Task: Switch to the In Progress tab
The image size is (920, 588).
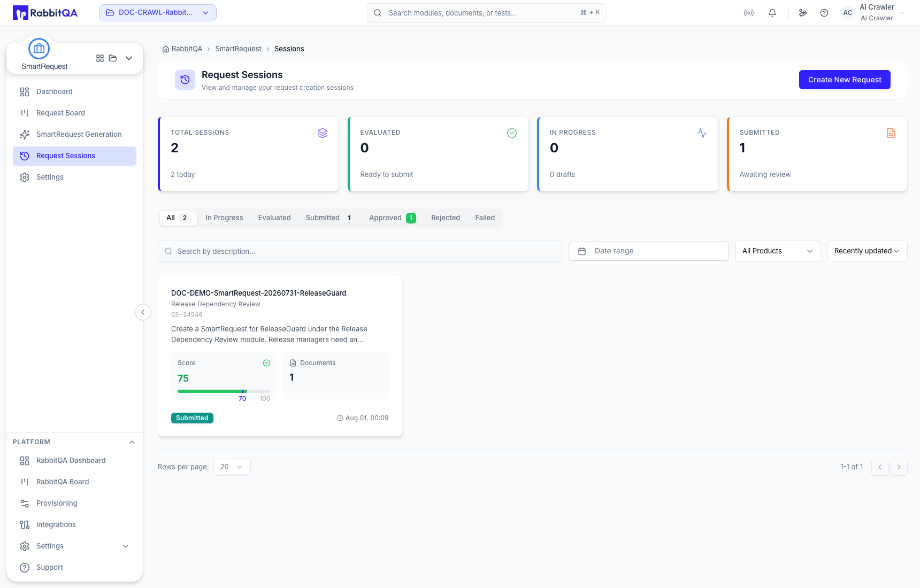Action: click(x=224, y=218)
